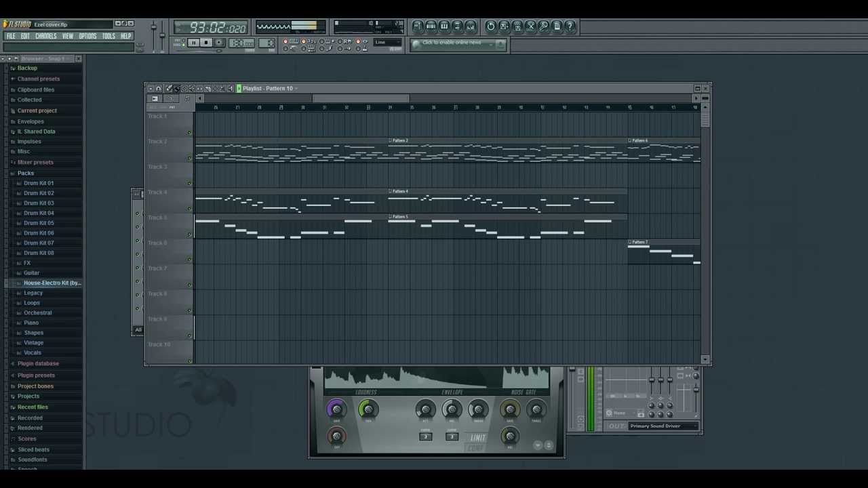
Task: Open the Primary Sound Driver output dropdown
Action: click(x=663, y=426)
